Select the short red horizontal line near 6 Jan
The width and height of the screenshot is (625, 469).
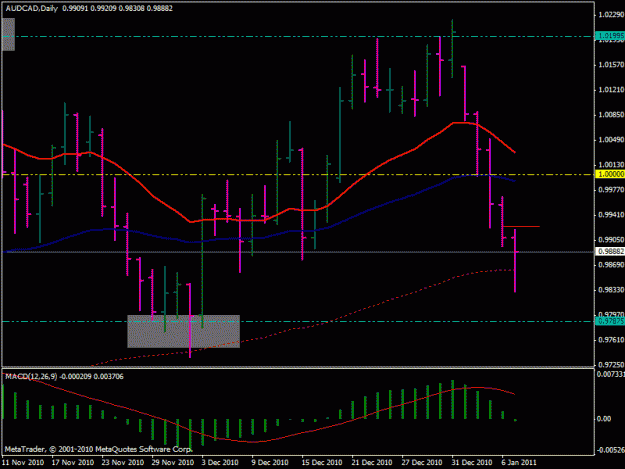522,226
